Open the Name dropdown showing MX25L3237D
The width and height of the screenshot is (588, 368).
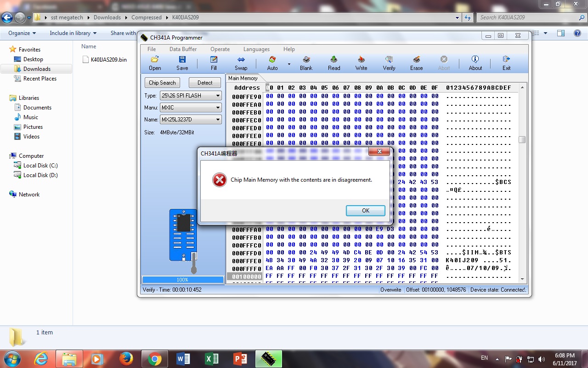tap(191, 120)
